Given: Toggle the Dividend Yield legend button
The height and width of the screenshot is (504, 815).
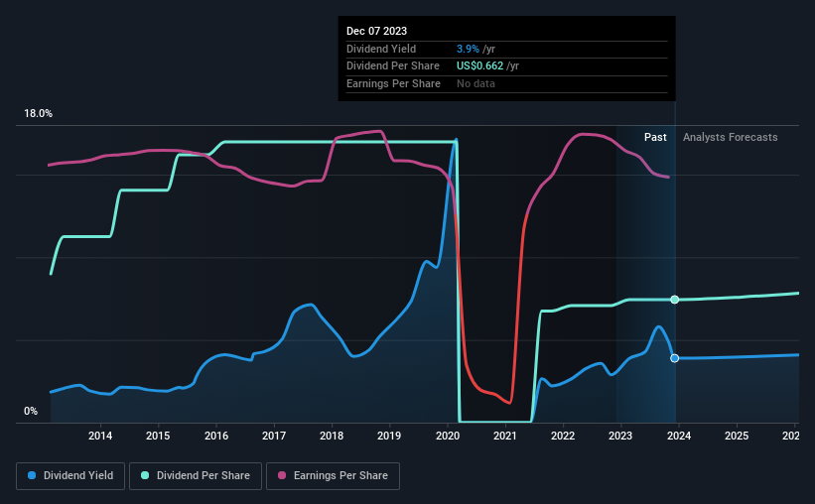Looking at the screenshot, I should (x=70, y=476).
